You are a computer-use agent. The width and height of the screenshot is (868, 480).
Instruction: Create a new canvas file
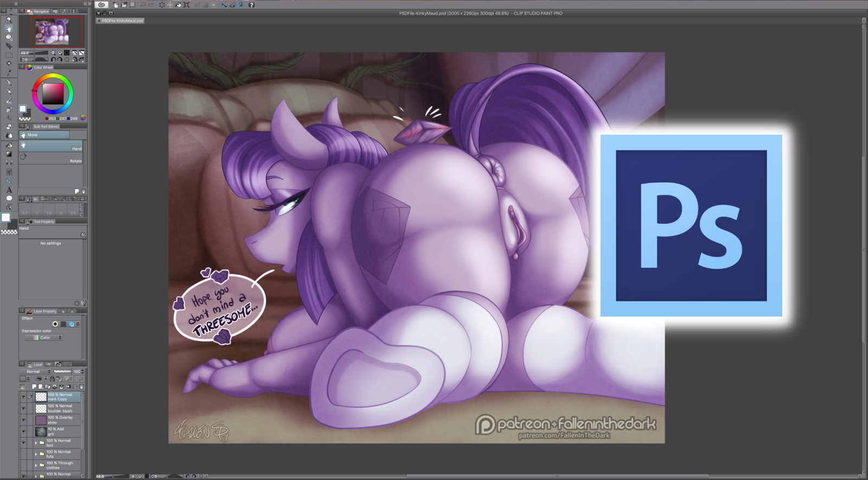116,5
